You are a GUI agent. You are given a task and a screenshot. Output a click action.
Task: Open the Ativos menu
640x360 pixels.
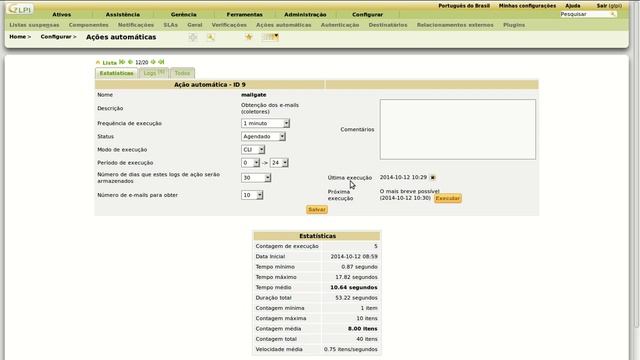coord(62,14)
